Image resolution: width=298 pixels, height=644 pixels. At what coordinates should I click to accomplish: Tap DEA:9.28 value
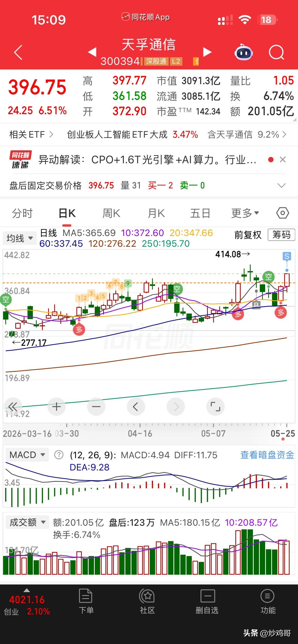tap(89, 467)
